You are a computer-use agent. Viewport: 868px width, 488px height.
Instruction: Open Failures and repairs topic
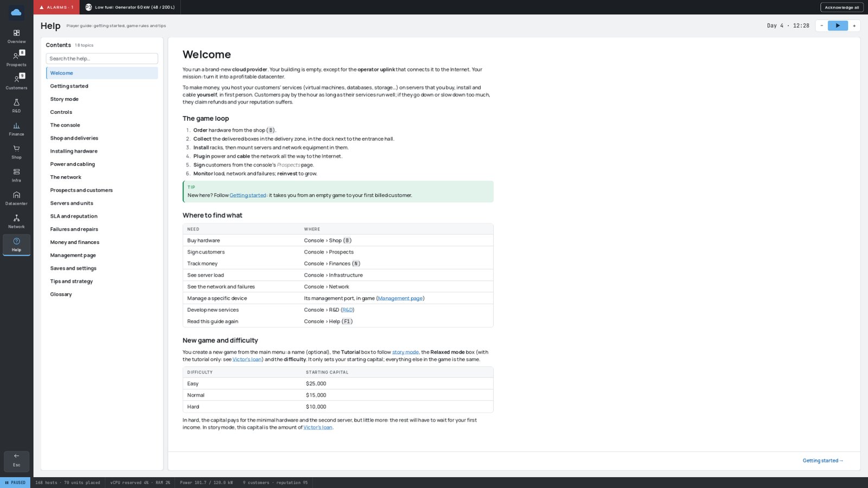[102, 229]
